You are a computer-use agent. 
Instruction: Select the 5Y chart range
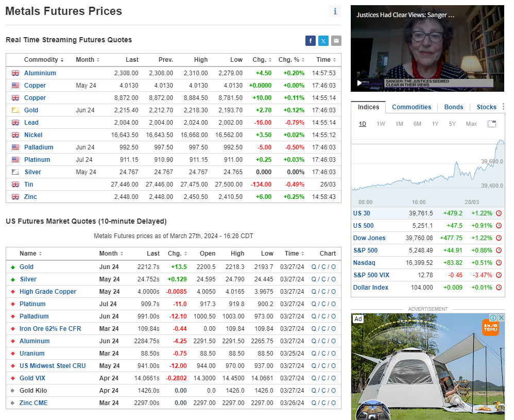(452, 124)
